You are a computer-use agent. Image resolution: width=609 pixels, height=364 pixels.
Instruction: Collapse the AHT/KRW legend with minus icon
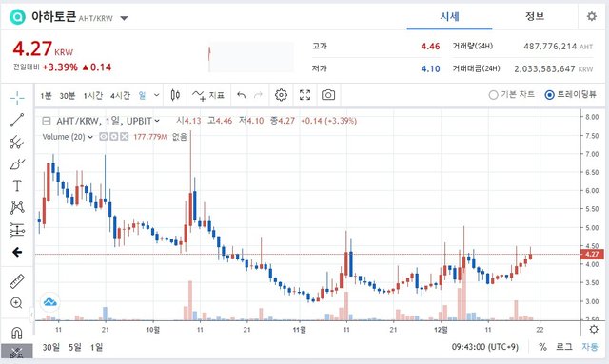click(47, 121)
